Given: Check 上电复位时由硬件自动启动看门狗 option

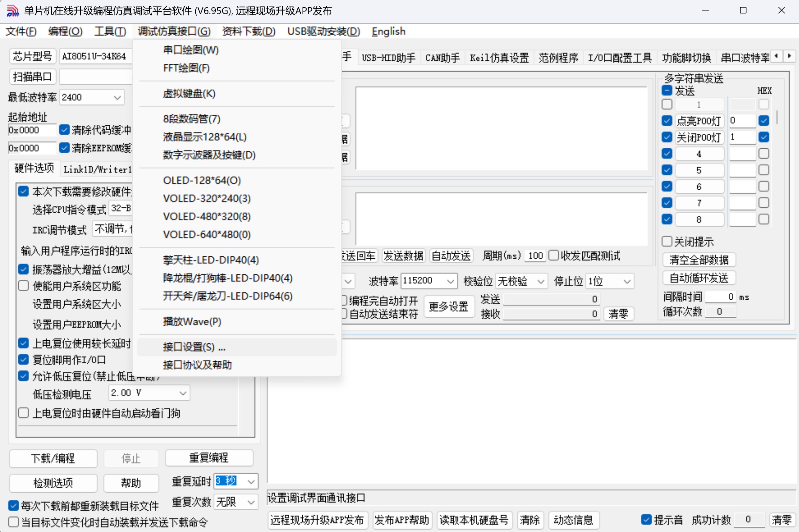Looking at the screenshot, I should pyautogui.click(x=23, y=413).
